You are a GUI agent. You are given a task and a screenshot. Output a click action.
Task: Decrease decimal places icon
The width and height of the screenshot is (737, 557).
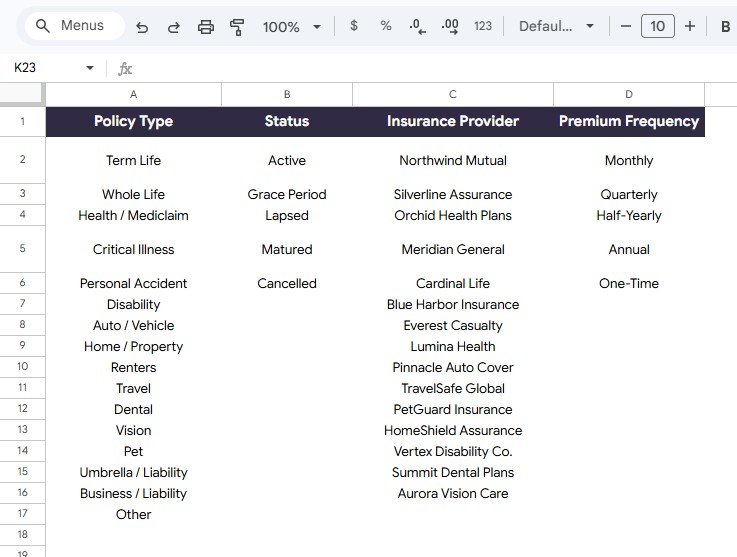click(x=417, y=26)
